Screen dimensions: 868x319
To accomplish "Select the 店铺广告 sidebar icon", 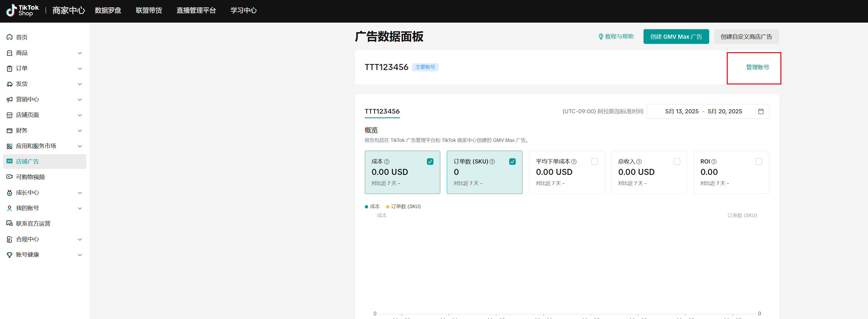I will pos(10,161).
